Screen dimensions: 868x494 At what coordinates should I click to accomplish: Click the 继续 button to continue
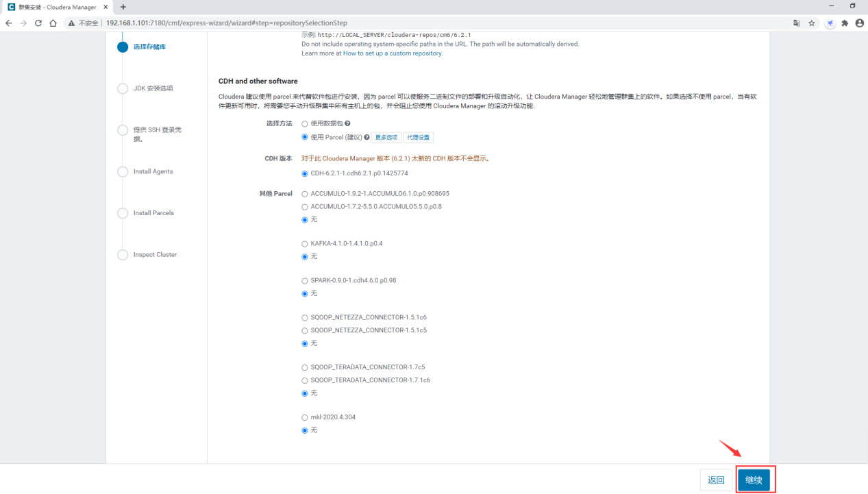click(x=754, y=480)
